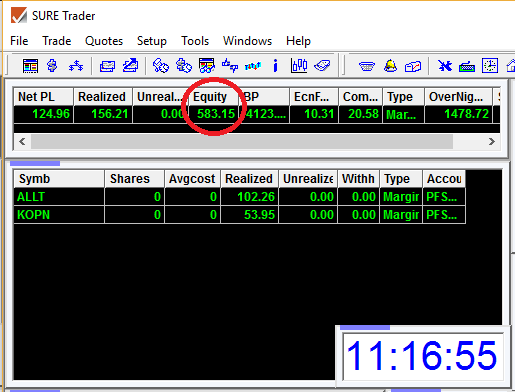515x392 pixels.
Task: Open the clock icon in toolbar
Action: click(489, 66)
